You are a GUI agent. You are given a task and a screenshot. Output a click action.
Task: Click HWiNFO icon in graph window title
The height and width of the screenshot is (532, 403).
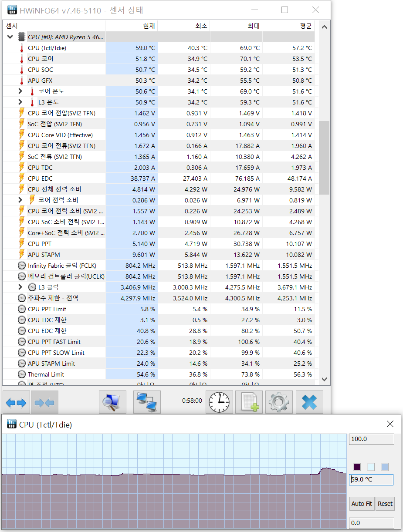pos(11,424)
